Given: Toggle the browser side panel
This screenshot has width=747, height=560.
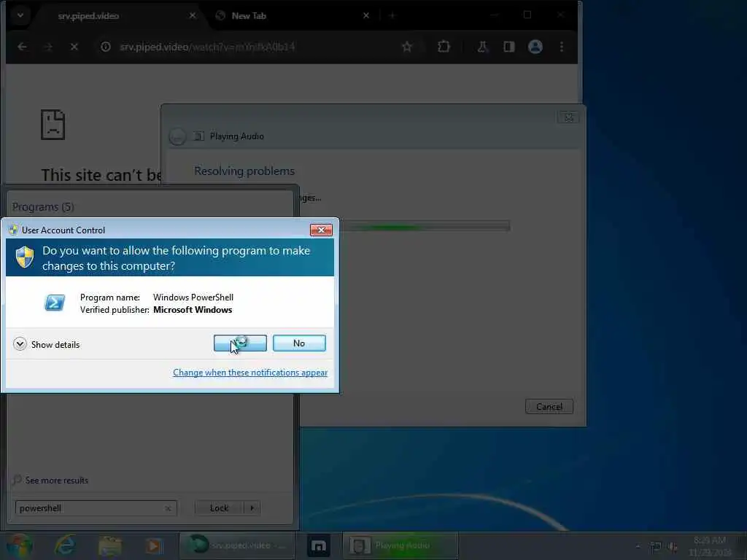Looking at the screenshot, I should [508, 47].
